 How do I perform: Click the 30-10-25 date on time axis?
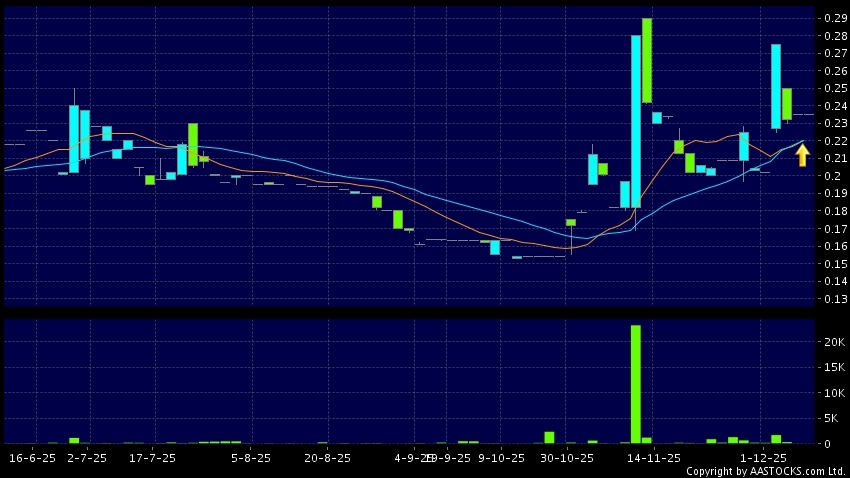[x=566, y=458]
